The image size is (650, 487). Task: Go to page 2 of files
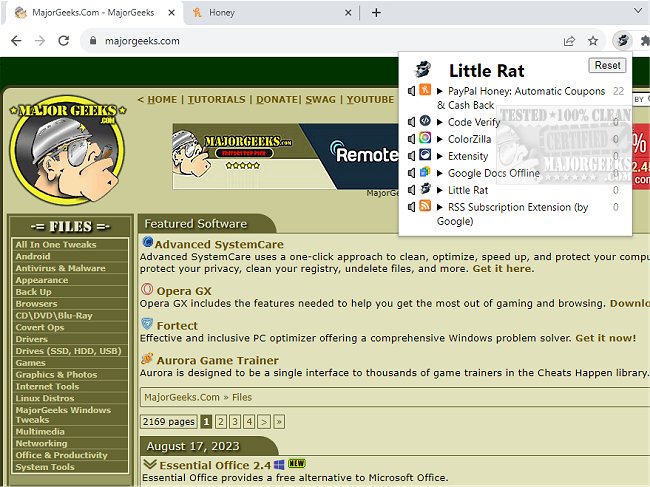221,422
